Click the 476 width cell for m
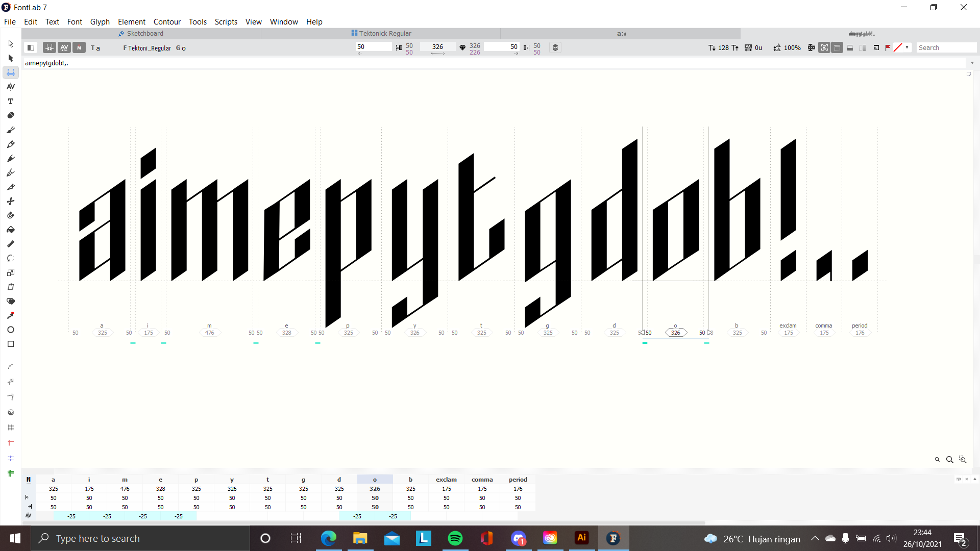The height and width of the screenshot is (551, 980). tap(125, 489)
